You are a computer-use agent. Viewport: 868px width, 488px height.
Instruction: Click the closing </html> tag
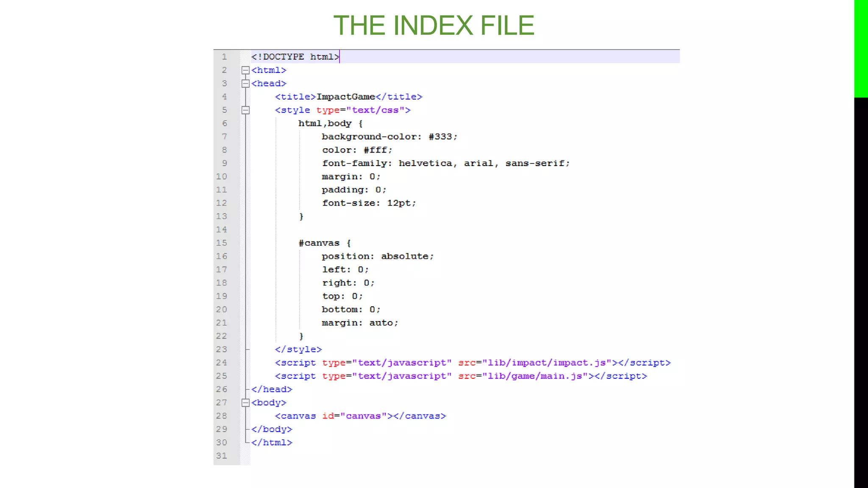272,443
